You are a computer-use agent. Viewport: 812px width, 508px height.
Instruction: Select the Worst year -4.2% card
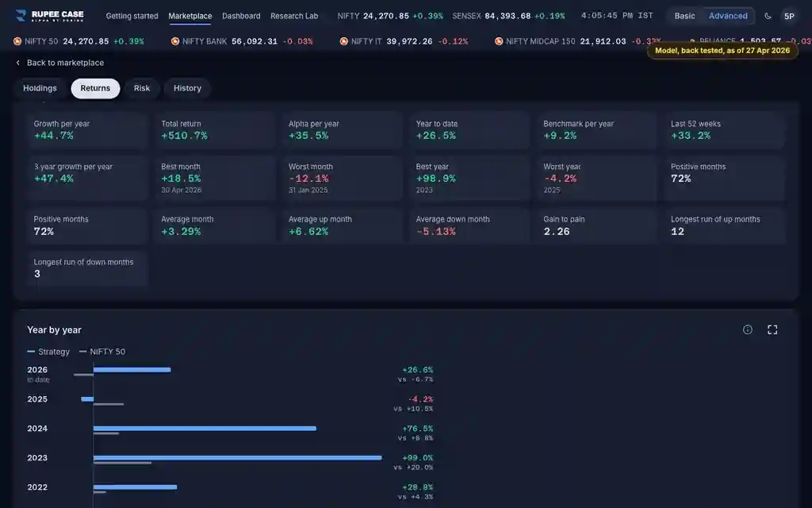point(596,178)
